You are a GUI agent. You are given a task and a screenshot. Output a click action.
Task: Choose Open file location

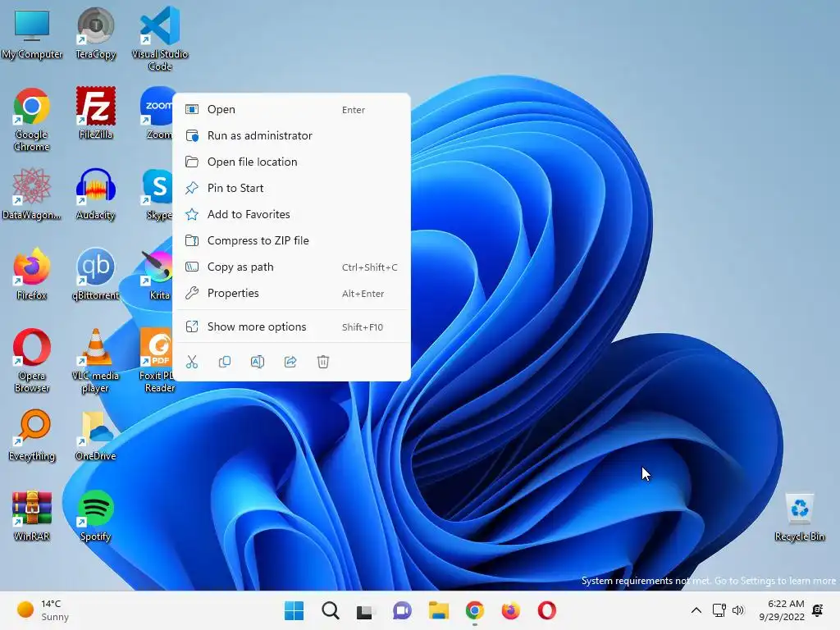pos(291,162)
